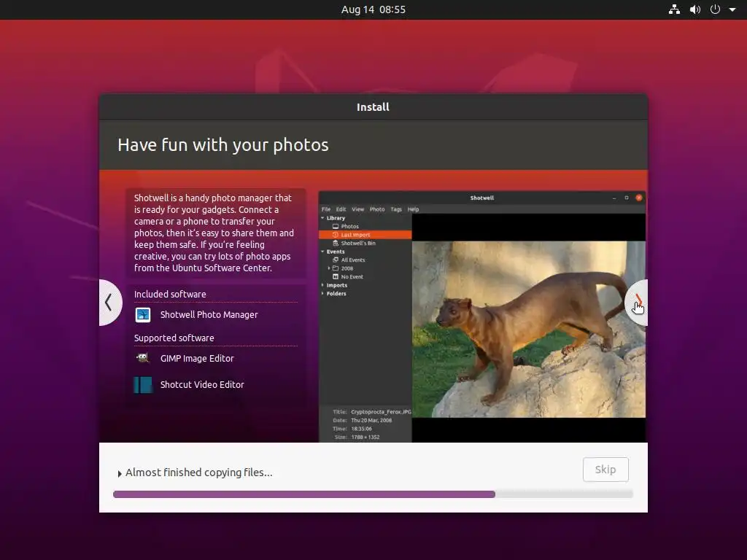Click the 18:35:06 time value

361,429
